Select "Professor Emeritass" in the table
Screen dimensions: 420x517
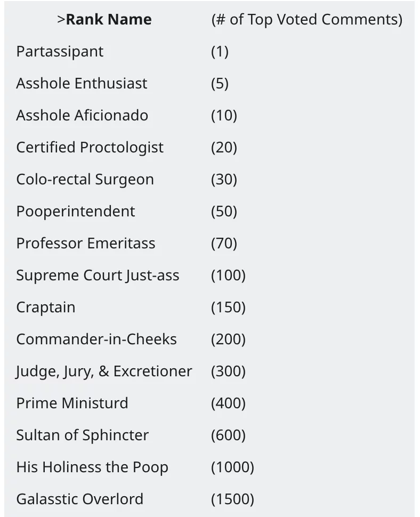point(86,244)
